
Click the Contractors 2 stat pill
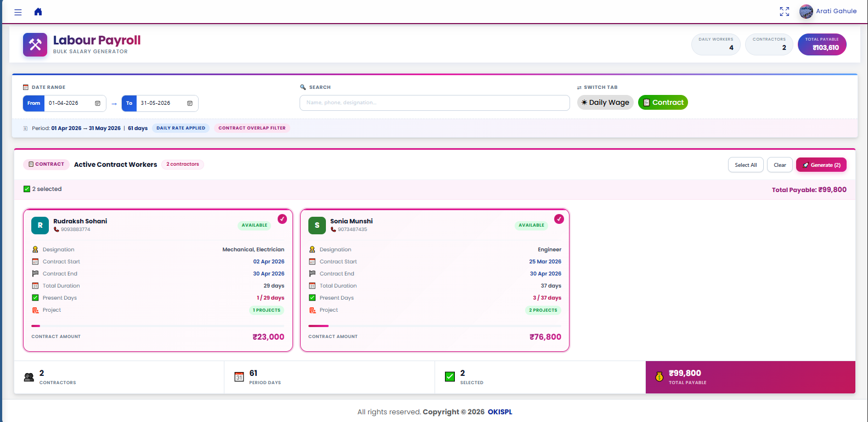click(769, 44)
